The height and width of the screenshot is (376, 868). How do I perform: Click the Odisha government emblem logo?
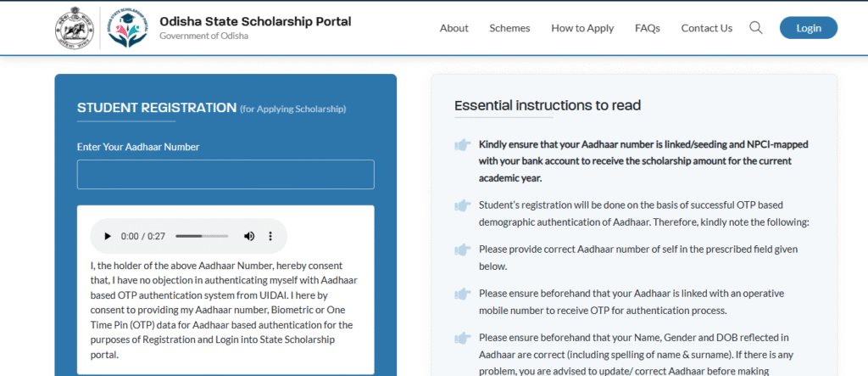coord(74,28)
